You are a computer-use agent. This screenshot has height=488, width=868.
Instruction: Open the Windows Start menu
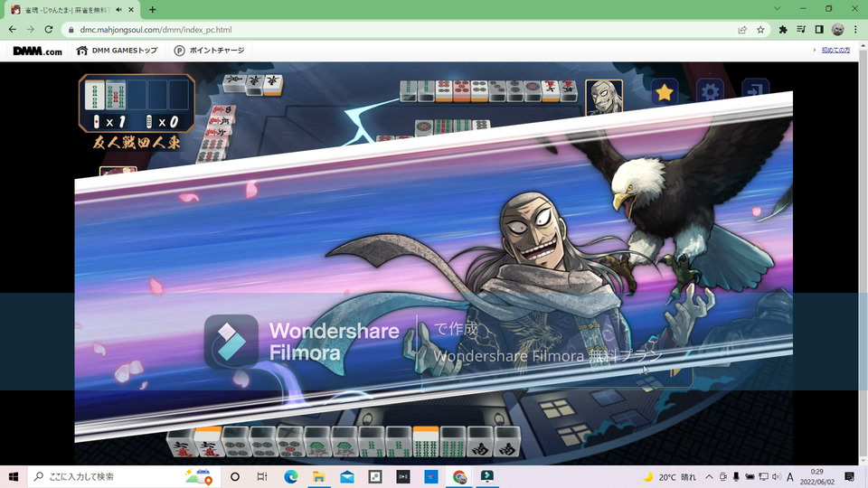tap(14, 476)
